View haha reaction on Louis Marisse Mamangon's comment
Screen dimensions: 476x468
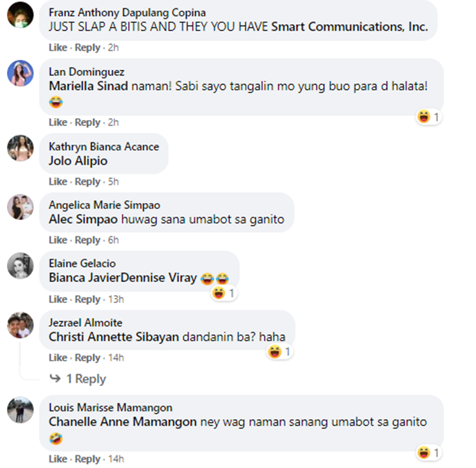(x=428, y=453)
